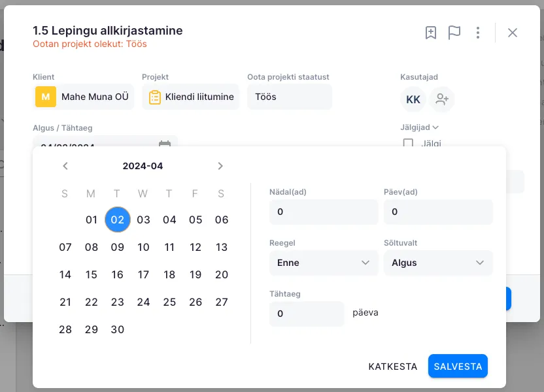Click the SALVESTA button
544x392 pixels.
(458, 367)
